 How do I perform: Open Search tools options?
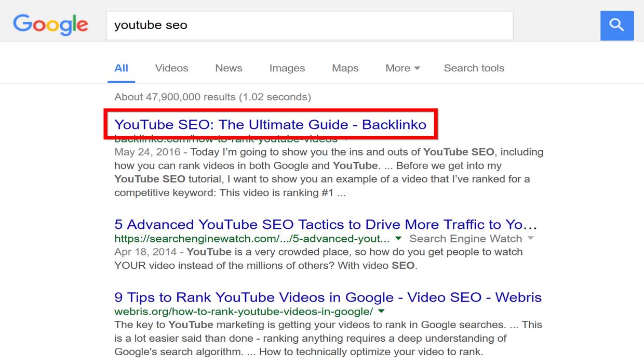click(x=474, y=68)
